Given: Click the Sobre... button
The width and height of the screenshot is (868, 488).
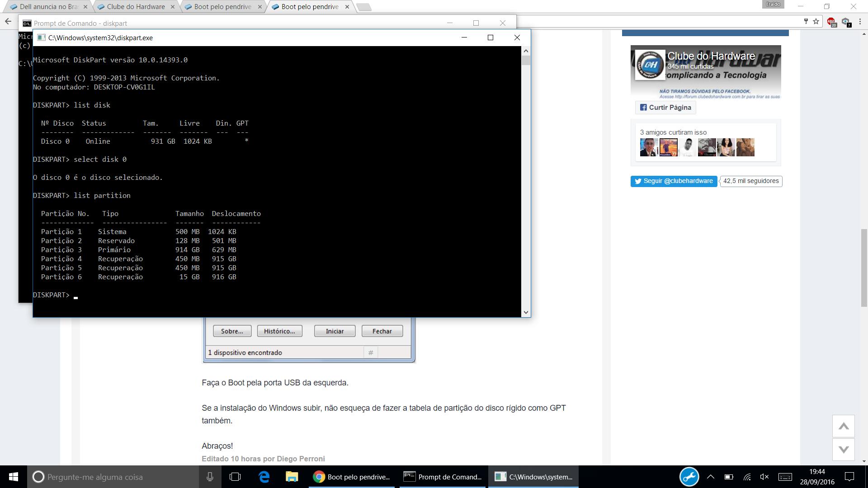Looking at the screenshot, I should (x=232, y=331).
